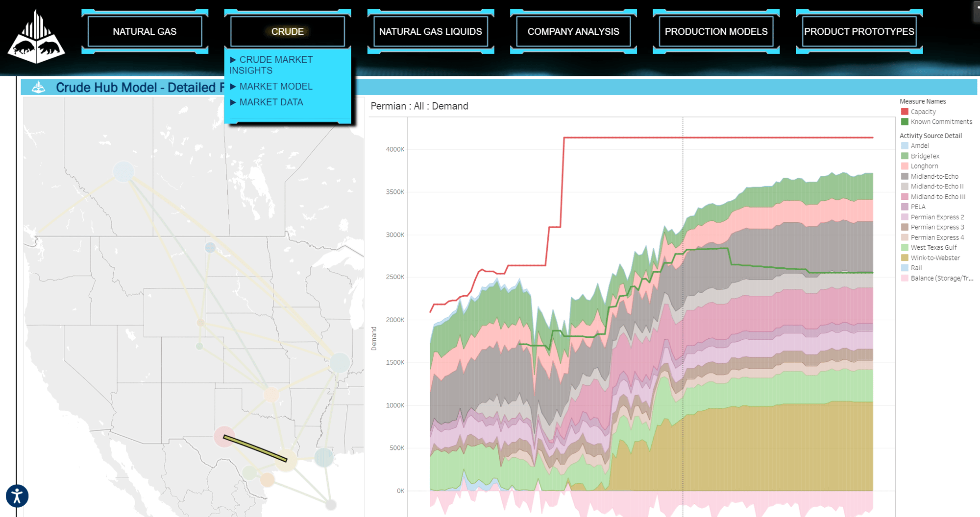The image size is (980, 517).
Task: Select the Known Commitments green swatch
Action: click(905, 122)
